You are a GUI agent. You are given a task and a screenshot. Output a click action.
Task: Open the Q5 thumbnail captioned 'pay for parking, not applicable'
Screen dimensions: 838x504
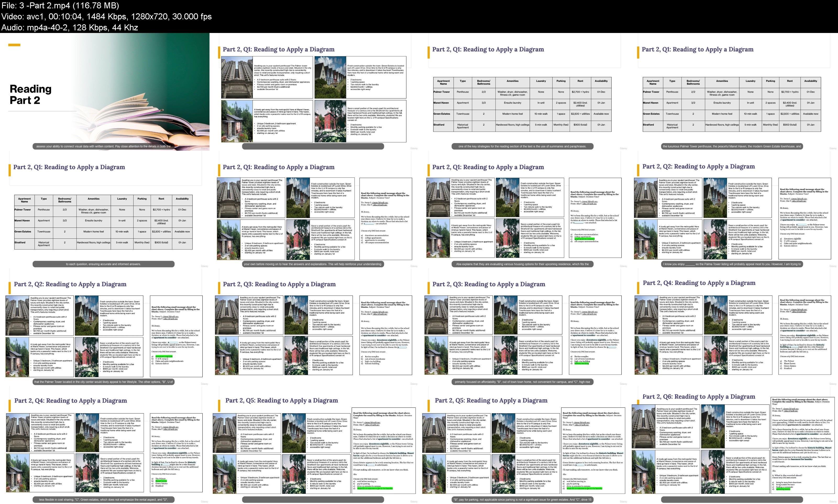click(x=524, y=445)
